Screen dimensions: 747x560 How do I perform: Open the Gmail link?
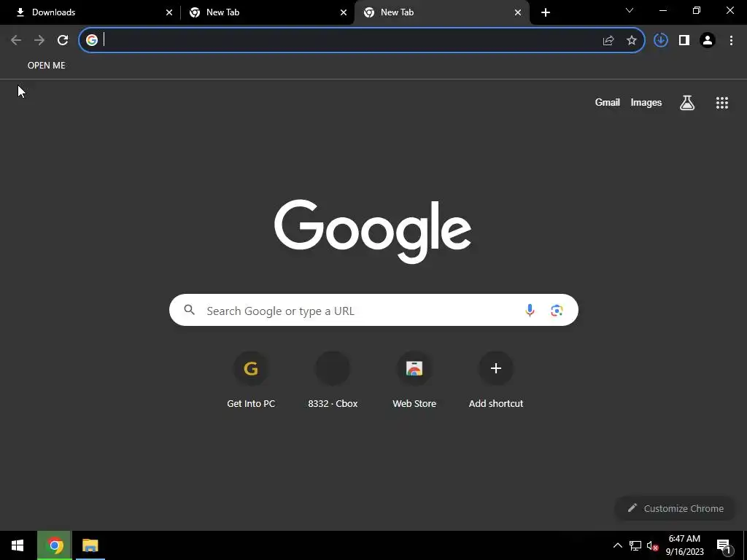[608, 102]
